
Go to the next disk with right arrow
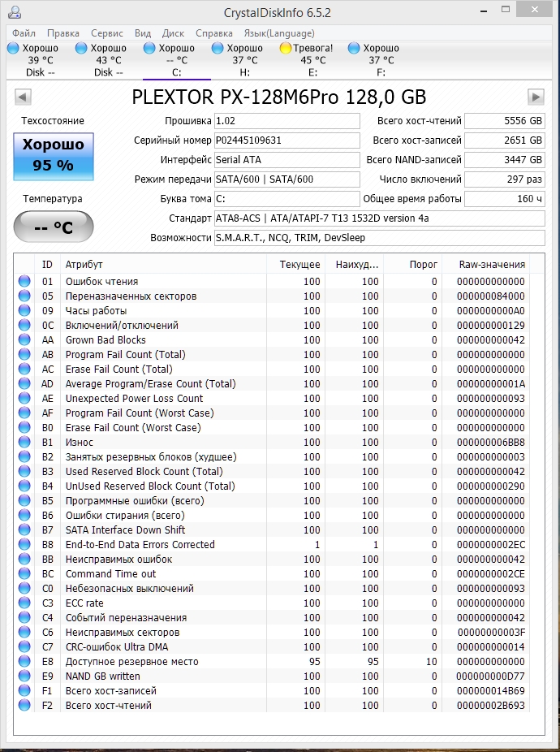pos(535,97)
